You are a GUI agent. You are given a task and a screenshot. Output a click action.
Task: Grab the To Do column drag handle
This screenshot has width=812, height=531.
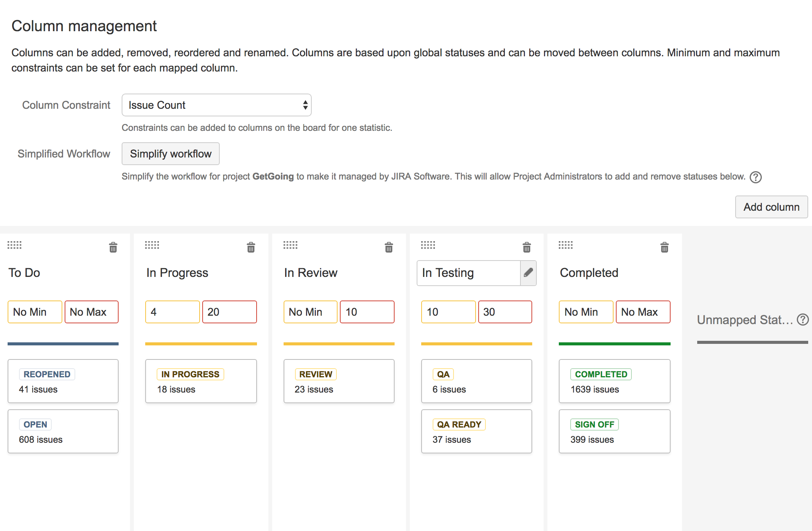coord(14,245)
